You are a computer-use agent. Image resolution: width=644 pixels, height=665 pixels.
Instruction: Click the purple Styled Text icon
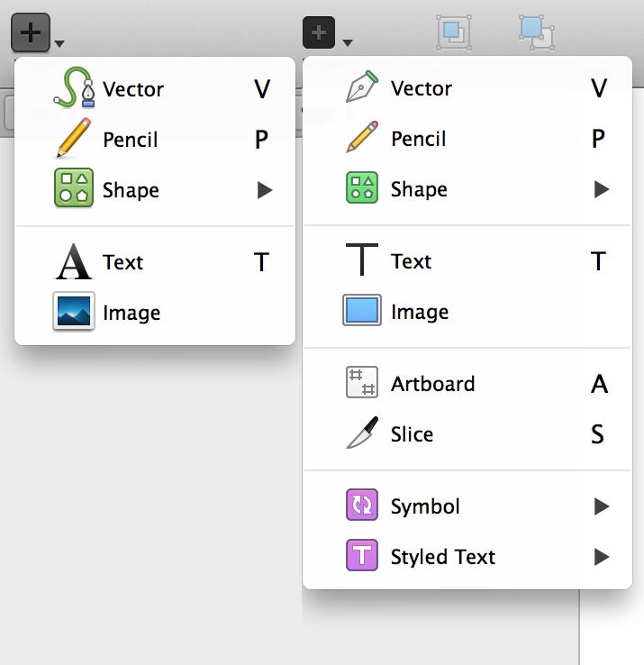[x=362, y=555]
